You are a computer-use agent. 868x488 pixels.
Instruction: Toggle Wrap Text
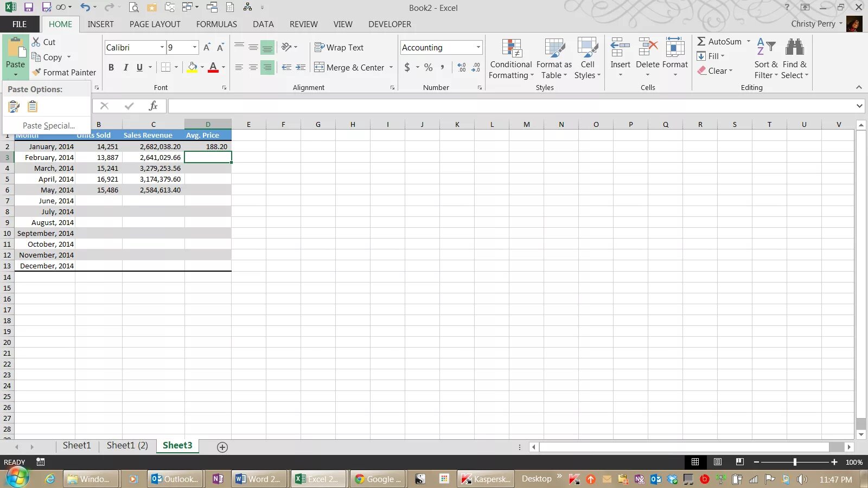[x=339, y=47]
